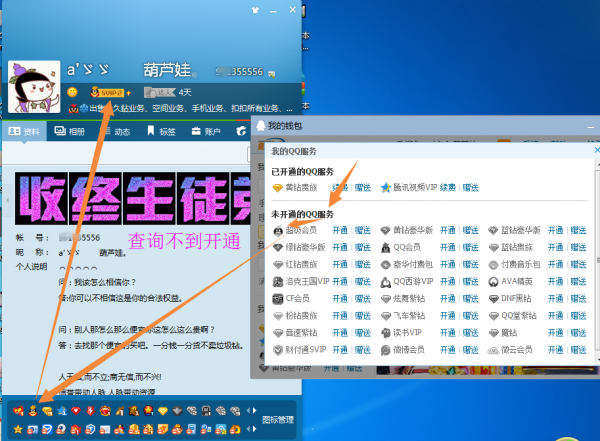Click 赠送 for 黄钻贵族
Screen dimensions: 600x441
(363, 188)
